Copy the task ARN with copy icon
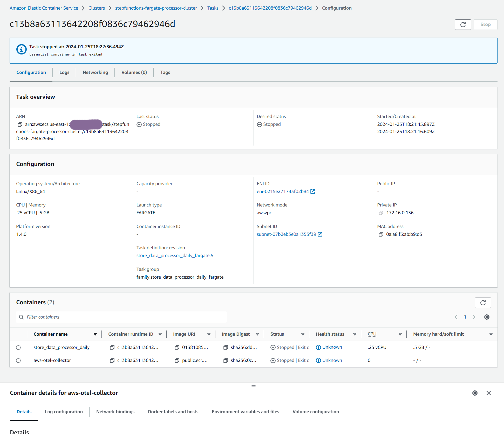504x434 pixels. 20,125
